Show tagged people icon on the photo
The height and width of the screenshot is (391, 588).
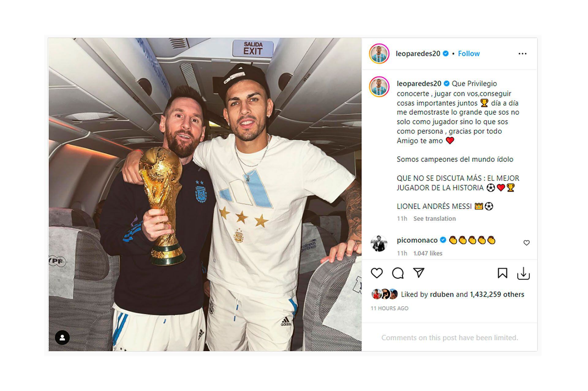62,337
